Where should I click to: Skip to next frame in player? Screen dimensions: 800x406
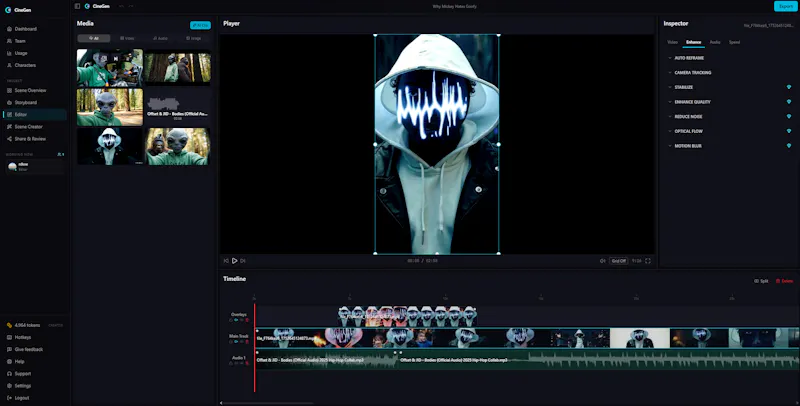click(x=243, y=261)
